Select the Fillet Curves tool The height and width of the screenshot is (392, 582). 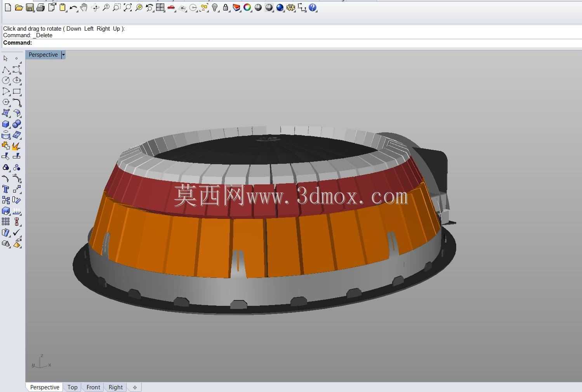(x=17, y=102)
